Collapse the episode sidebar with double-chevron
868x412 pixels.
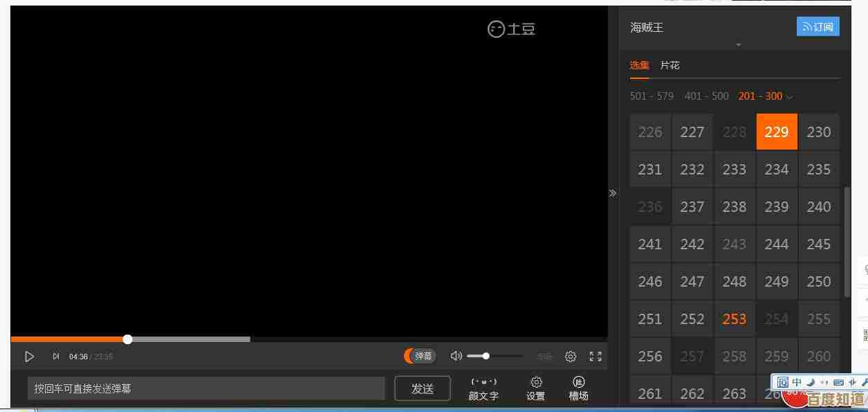point(613,193)
